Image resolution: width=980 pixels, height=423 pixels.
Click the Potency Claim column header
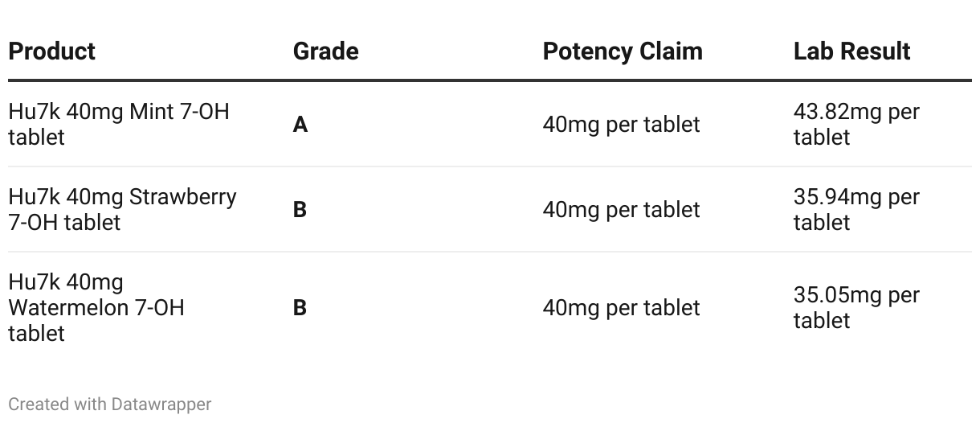623,51
